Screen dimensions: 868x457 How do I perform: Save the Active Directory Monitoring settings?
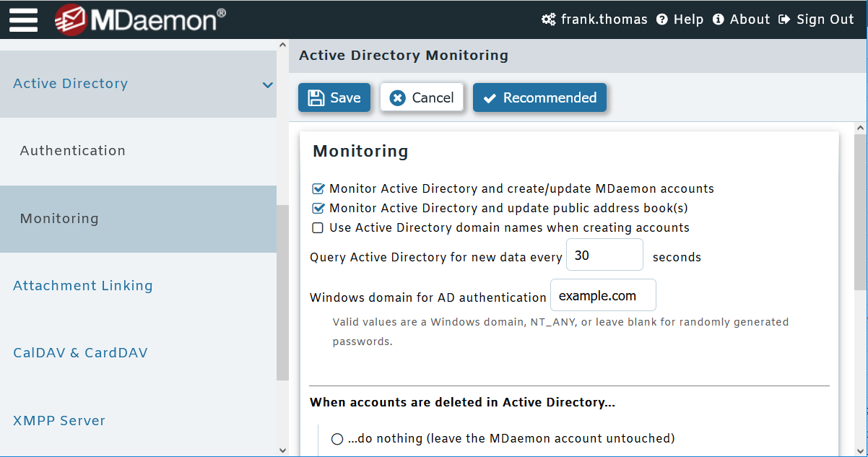pyautogui.click(x=334, y=97)
